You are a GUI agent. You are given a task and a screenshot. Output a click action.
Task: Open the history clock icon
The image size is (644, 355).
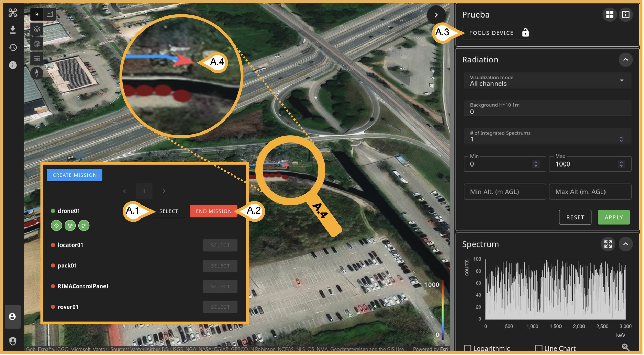click(x=13, y=47)
